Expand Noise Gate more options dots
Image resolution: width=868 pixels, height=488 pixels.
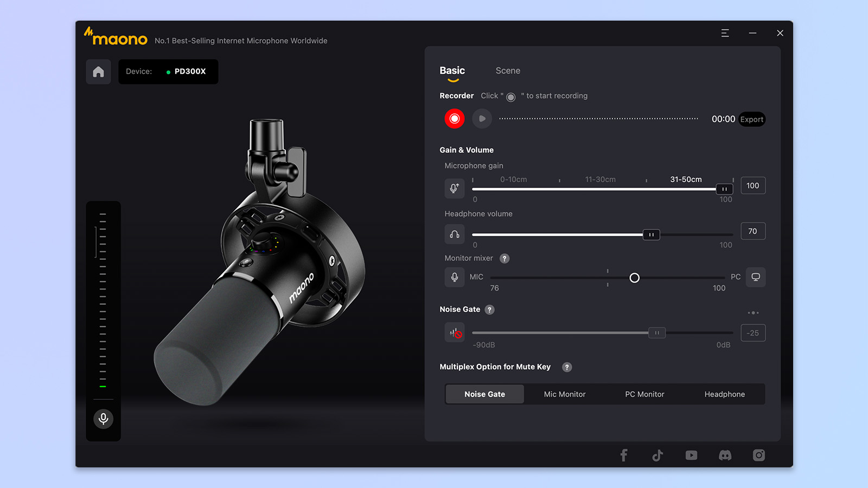tap(753, 313)
